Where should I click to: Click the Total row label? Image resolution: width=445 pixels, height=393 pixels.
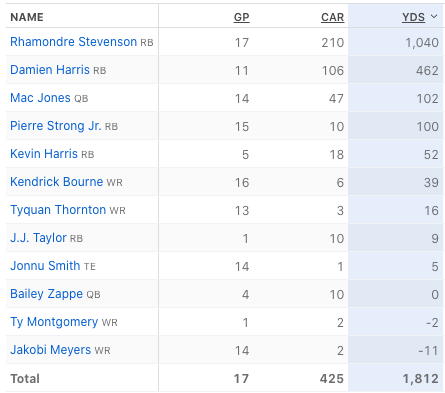click(x=25, y=379)
